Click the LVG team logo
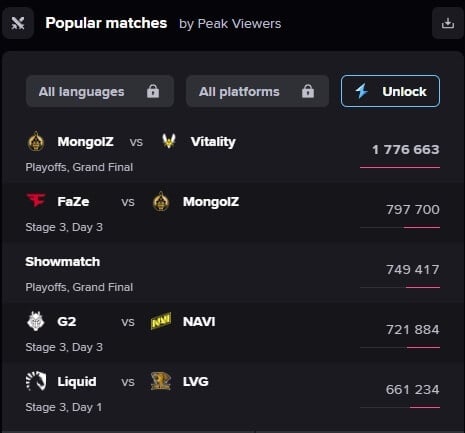 [x=161, y=381]
